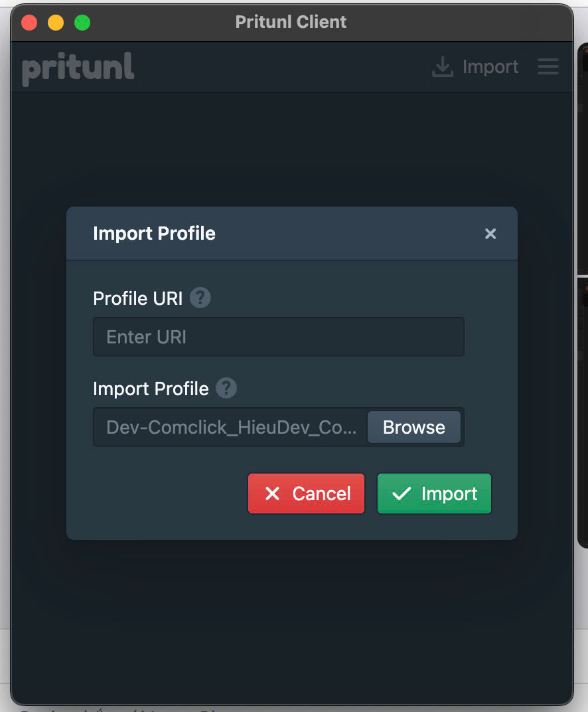The height and width of the screenshot is (712, 588).
Task: Click the pritunl logo
Action: coord(78,68)
